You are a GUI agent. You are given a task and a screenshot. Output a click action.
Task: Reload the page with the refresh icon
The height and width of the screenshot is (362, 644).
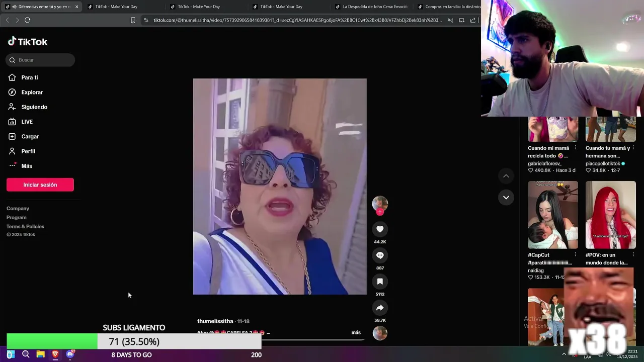27,20
